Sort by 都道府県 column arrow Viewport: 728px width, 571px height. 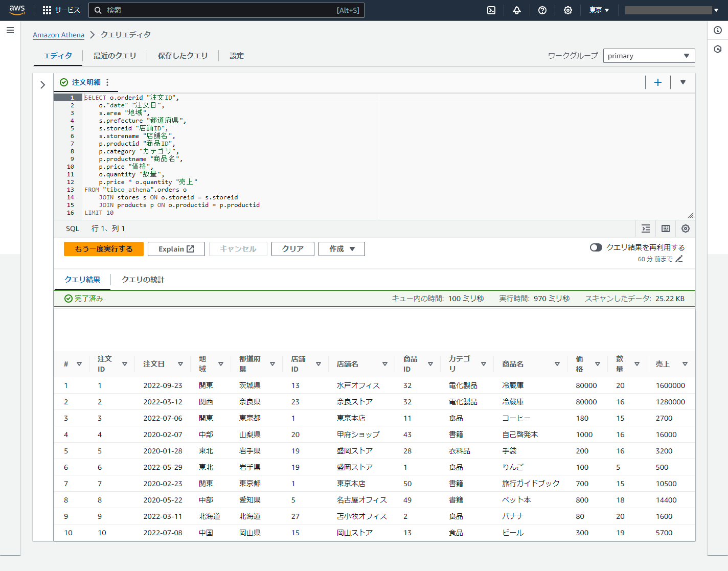(x=272, y=364)
